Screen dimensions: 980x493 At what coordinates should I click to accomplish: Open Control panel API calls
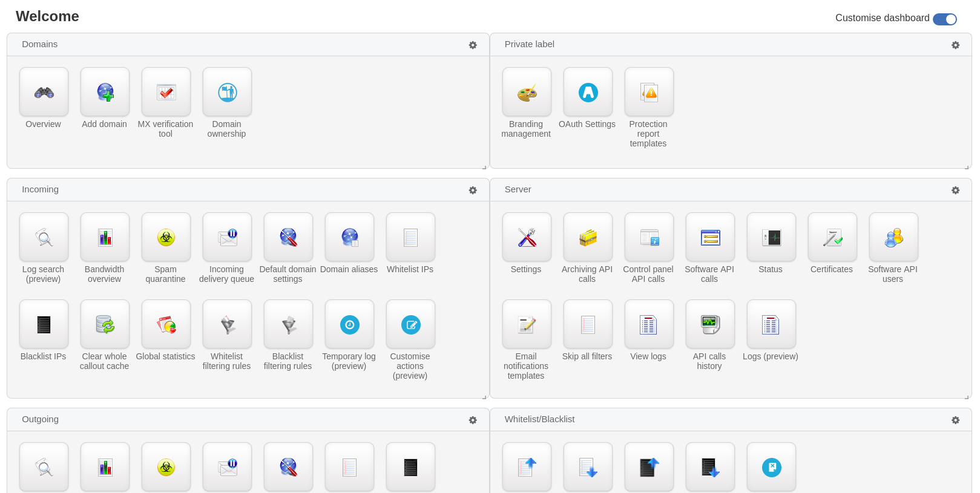649,237
